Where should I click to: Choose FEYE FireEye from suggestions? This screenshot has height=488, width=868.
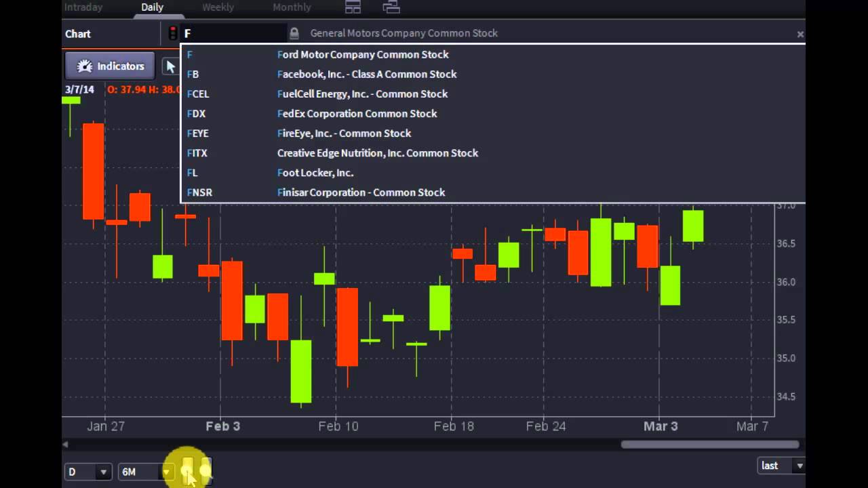pyautogui.click(x=492, y=133)
